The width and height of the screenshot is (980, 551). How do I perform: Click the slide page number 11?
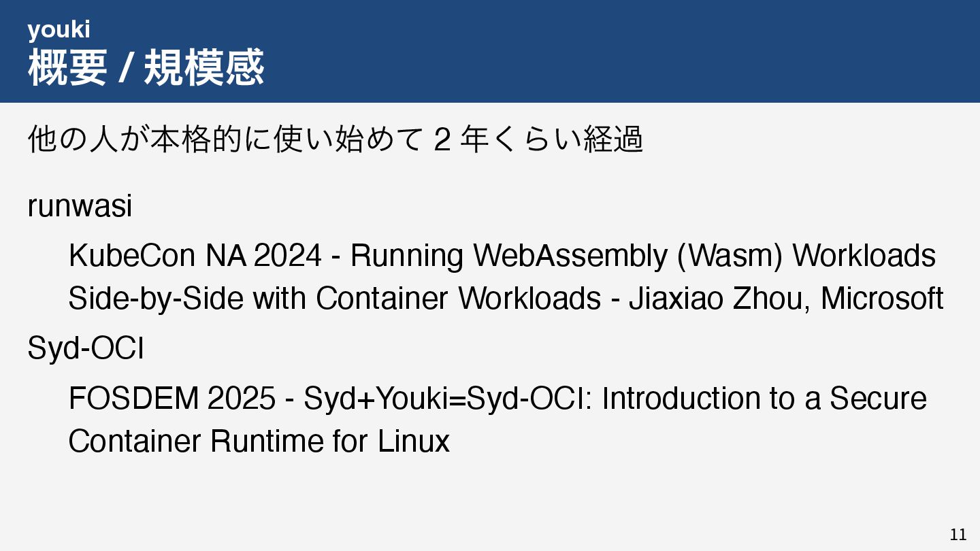958,535
